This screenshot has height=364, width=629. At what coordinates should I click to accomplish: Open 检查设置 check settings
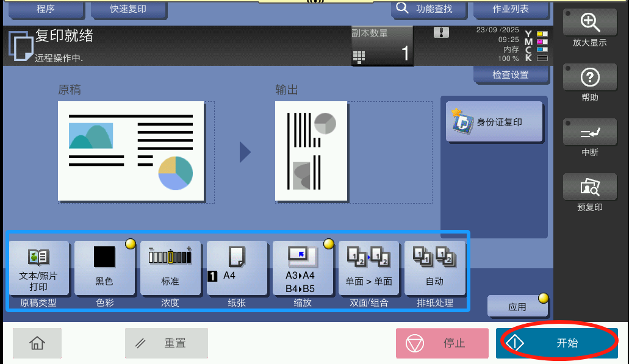click(510, 75)
